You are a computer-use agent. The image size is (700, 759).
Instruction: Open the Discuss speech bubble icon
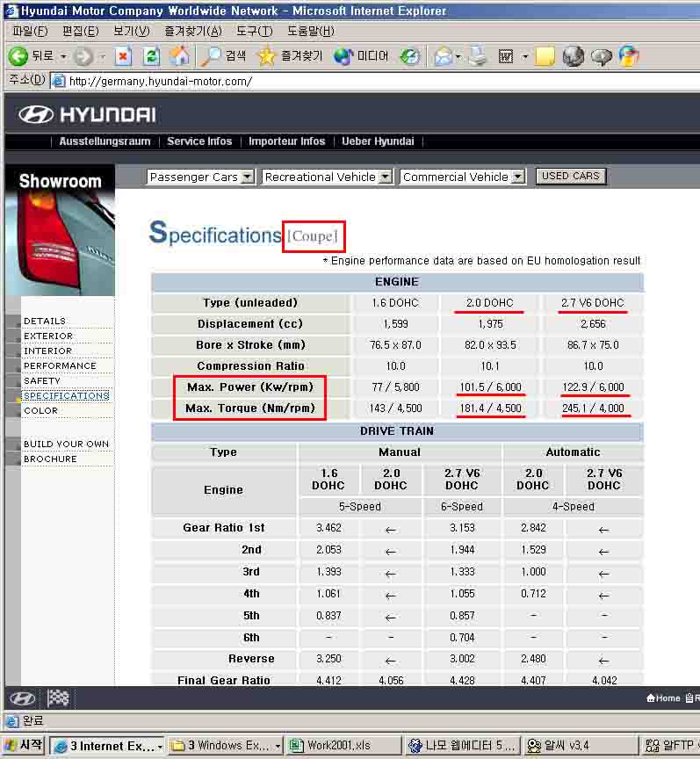click(602, 57)
